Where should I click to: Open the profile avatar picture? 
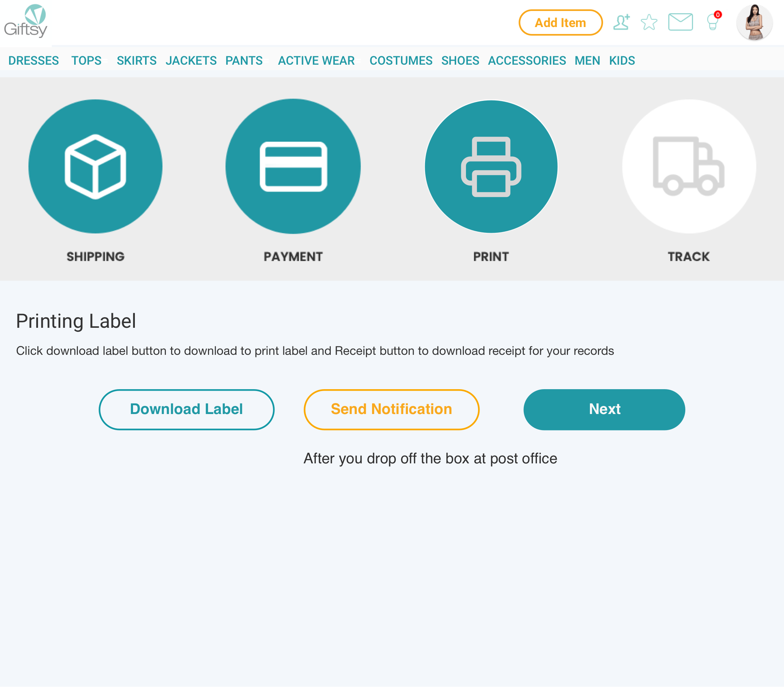tap(754, 22)
